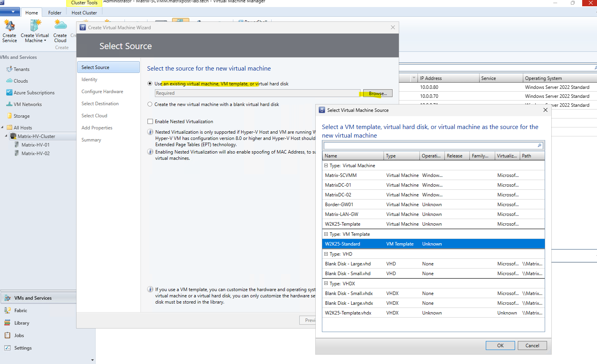This screenshot has width=597, height=364.
Task: Enable the Nested Virtualization checkbox
Action: 150,122
